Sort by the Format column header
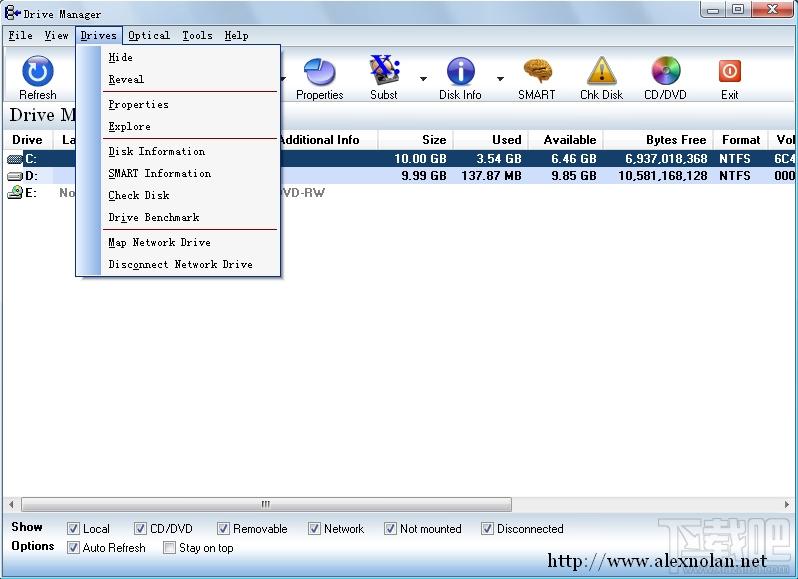This screenshot has width=798, height=579. click(x=741, y=140)
